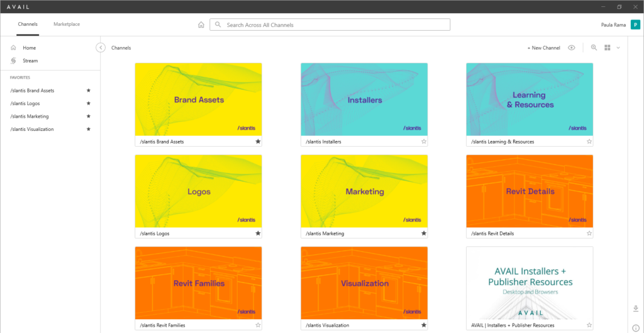Focus the Search Across All Channels field

point(330,25)
